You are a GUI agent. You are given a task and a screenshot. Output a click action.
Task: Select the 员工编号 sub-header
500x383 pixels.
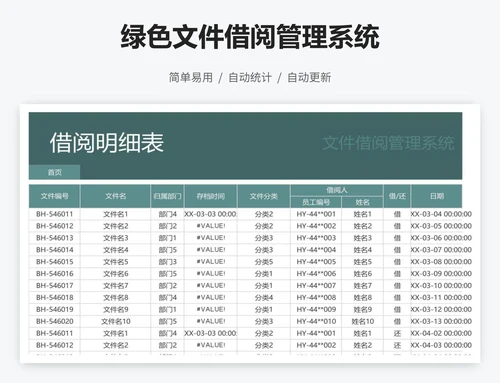316,202
